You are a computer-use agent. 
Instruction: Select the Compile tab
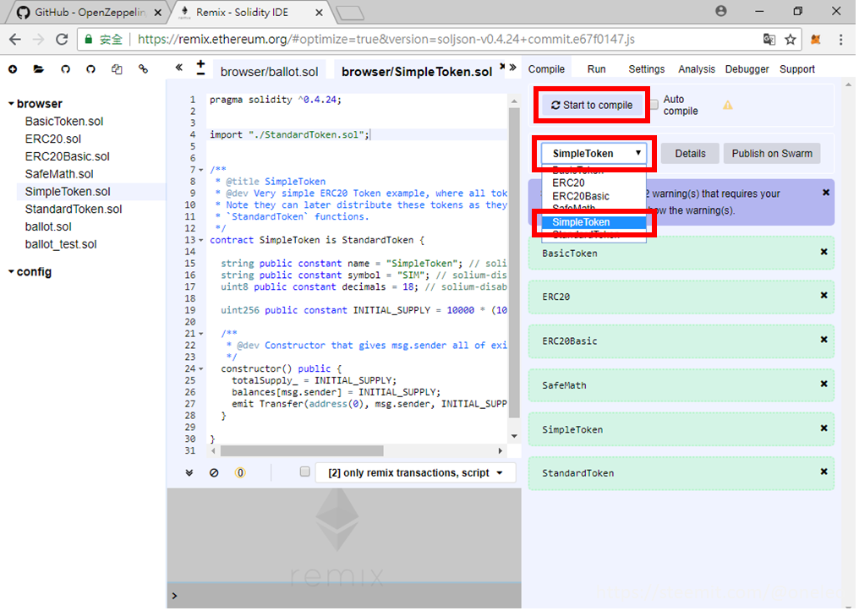point(546,69)
